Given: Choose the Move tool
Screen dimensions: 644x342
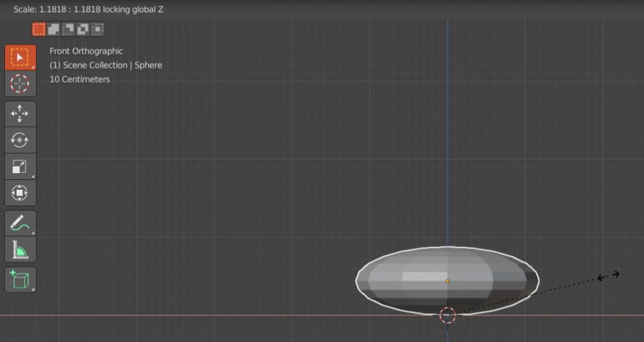Looking at the screenshot, I should [20, 114].
